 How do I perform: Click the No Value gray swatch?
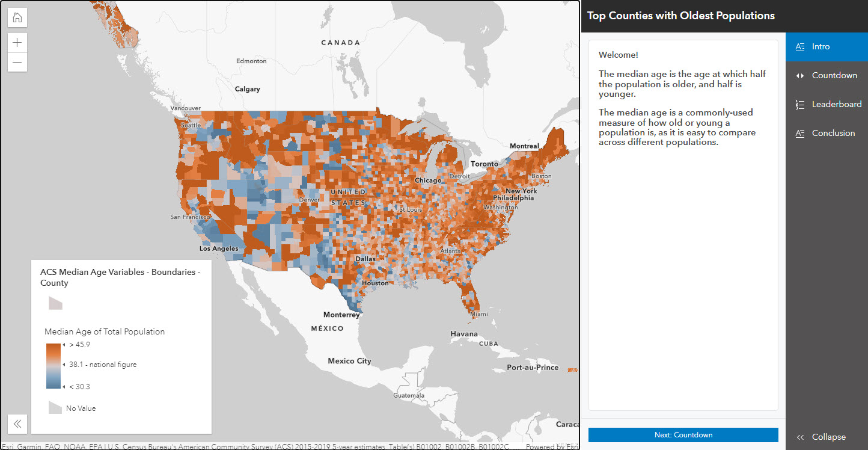55,408
